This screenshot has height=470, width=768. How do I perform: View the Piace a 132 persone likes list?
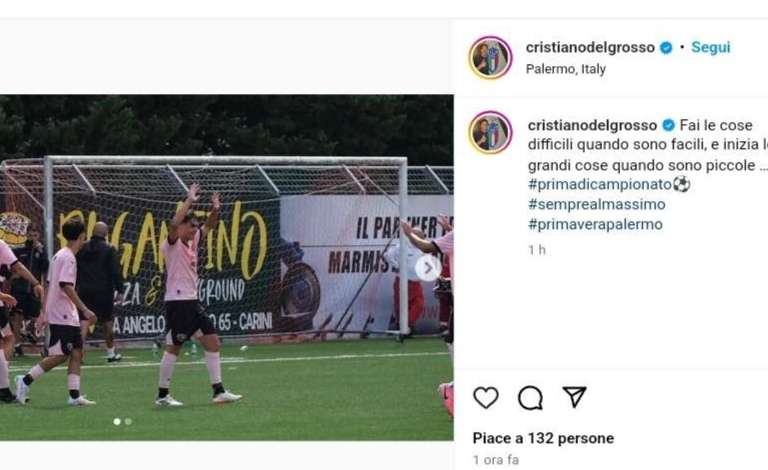(x=543, y=438)
